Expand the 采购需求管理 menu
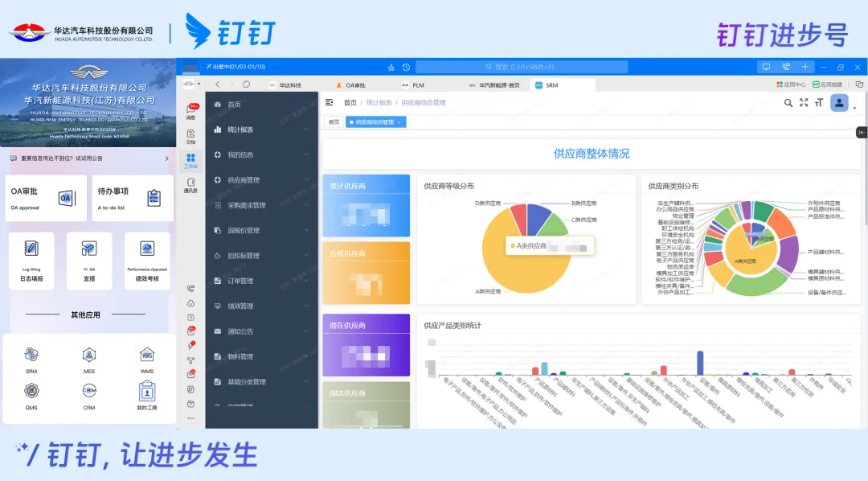Image resolution: width=868 pixels, height=481 pixels. (x=262, y=205)
